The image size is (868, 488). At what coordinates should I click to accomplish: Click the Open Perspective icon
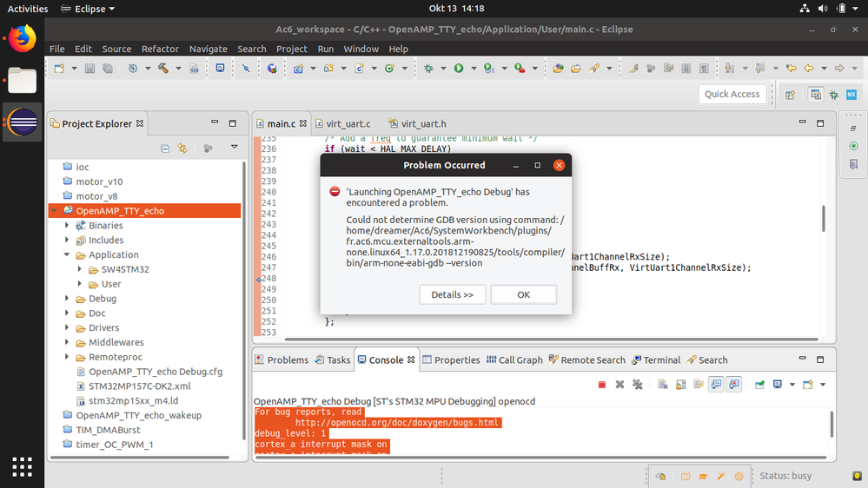pos(791,95)
